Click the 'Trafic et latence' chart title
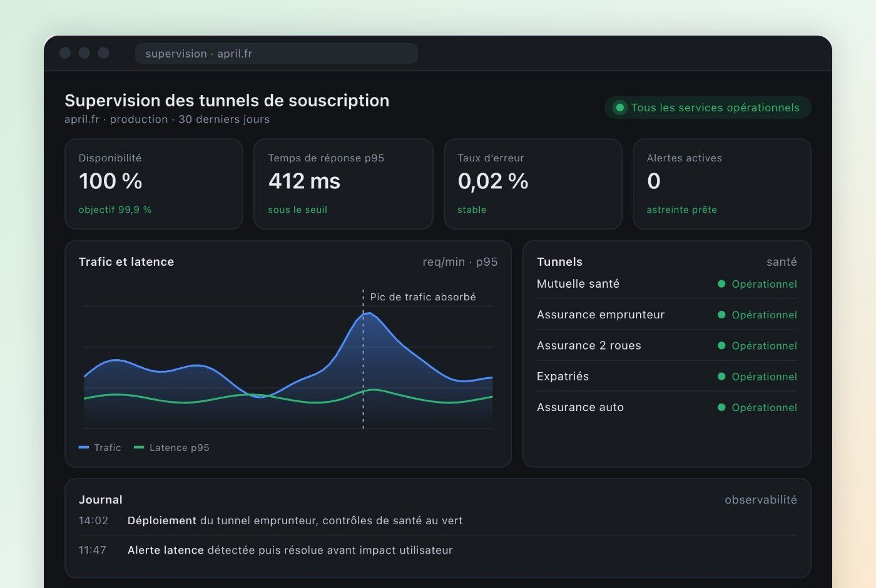 [126, 262]
